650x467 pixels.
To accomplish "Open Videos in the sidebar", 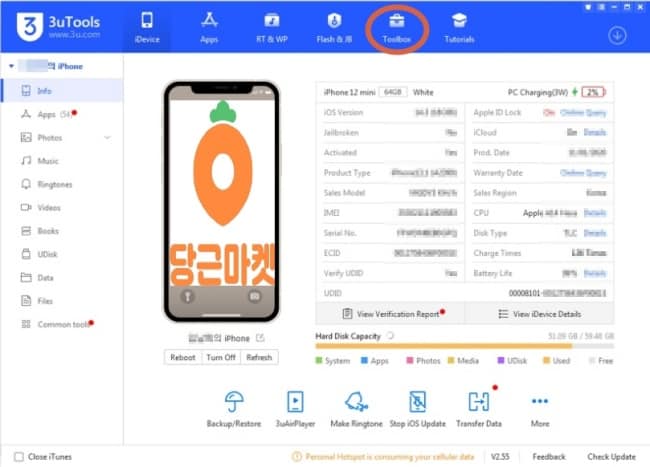I will (62, 207).
